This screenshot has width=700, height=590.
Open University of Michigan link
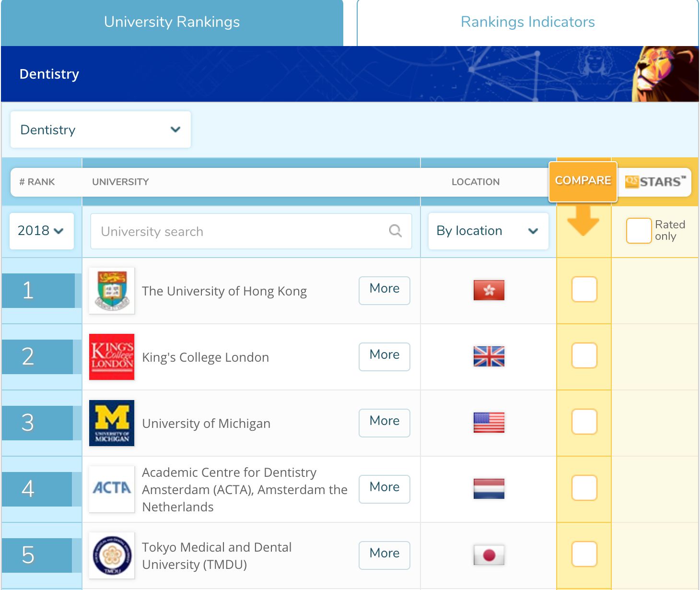[206, 424]
